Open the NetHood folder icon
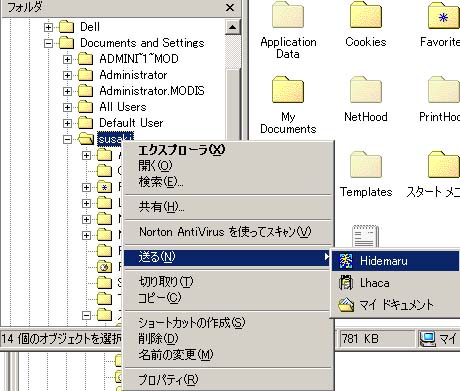This screenshot has width=460, height=391. pyautogui.click(x=366, y=90)
